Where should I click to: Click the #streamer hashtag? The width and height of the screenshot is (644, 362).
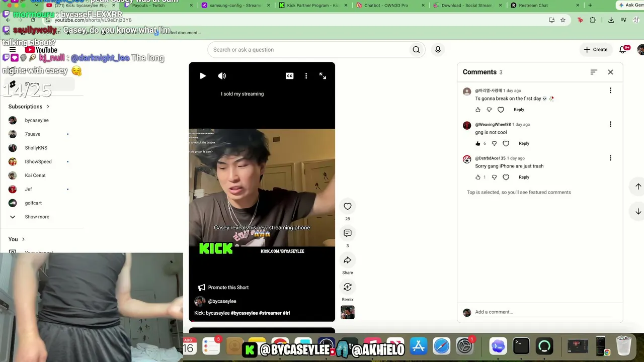pos(271,313)
